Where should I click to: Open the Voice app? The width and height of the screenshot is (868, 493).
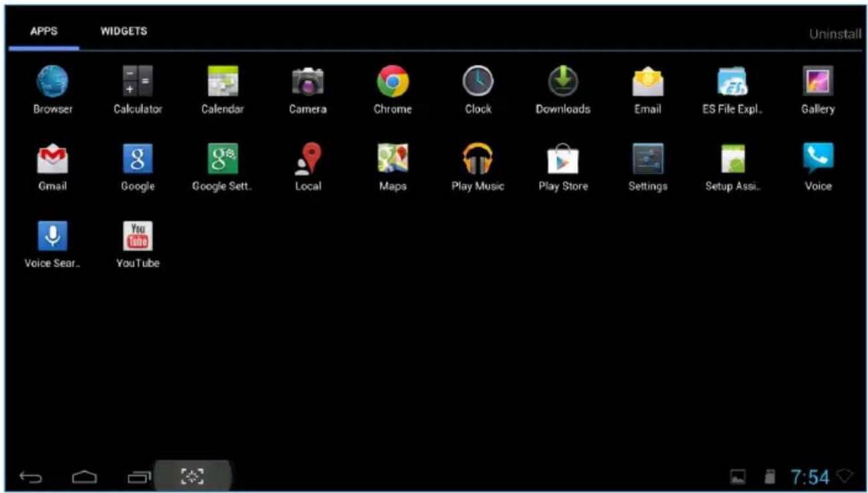pos(818,168)
